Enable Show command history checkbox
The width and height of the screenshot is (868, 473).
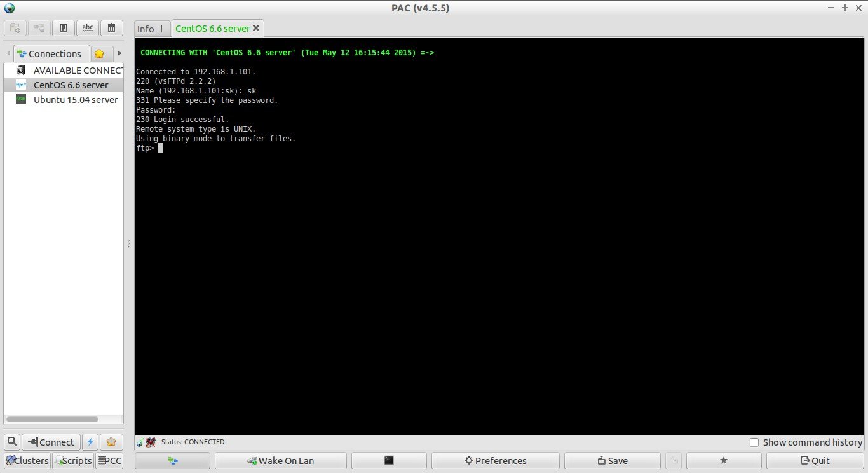coord(754,442)
